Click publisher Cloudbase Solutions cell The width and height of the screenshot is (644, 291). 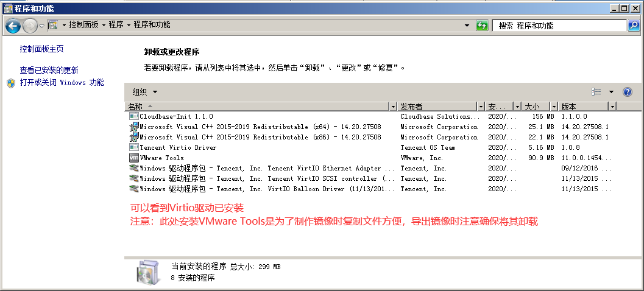point(440,116)
